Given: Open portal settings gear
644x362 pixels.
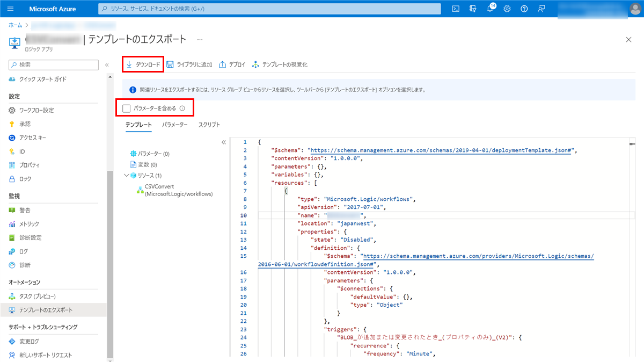Looking at the screenshot, I should coord(507,9).
